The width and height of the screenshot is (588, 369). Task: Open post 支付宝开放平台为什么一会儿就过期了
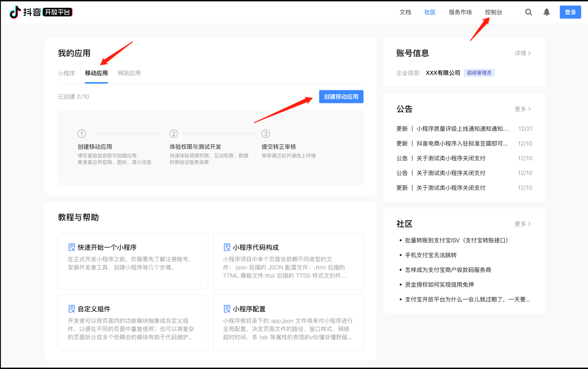click(x=467, y=300)
